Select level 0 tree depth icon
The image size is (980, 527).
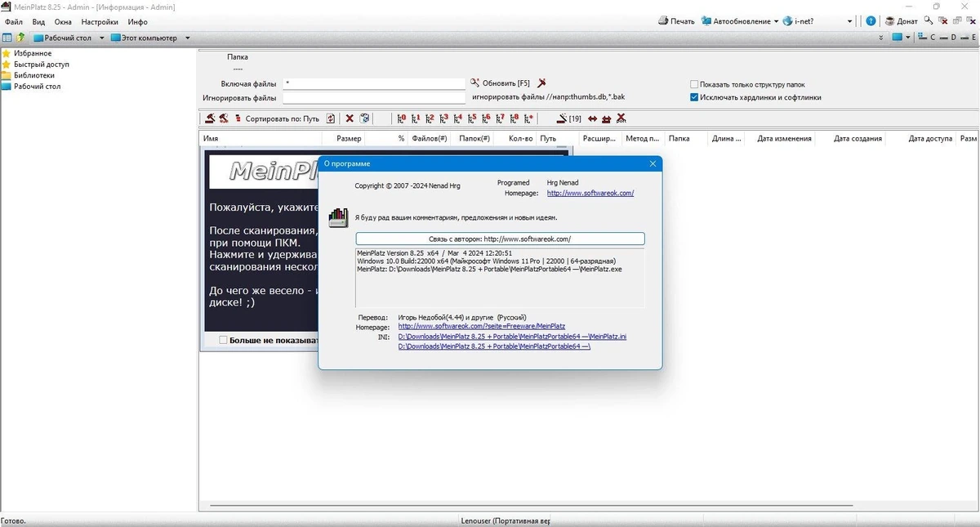pyautogui.click(x=401, y=118)
